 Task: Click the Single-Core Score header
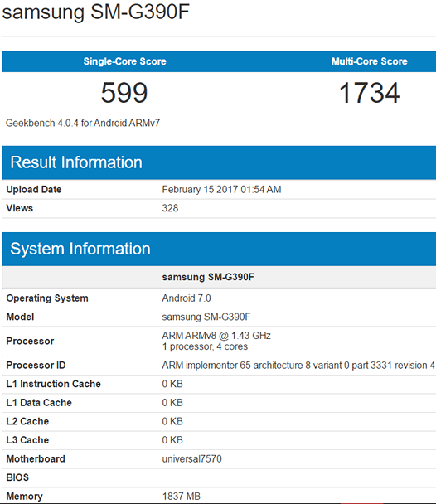(x=124, y=61)
